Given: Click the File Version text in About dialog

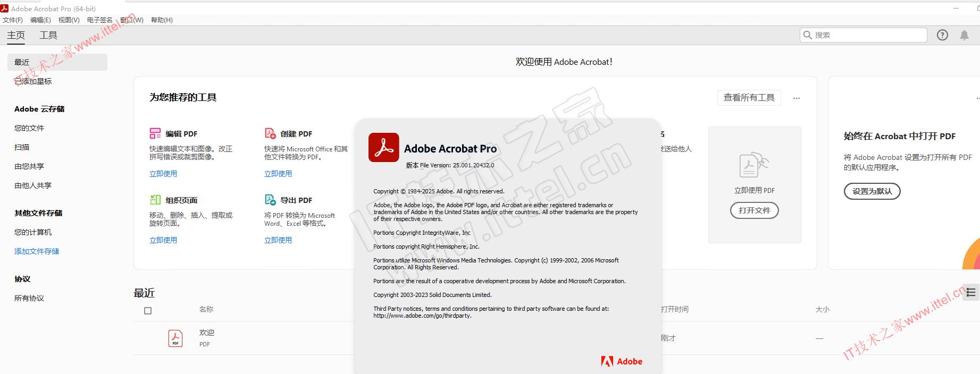Looking at the screenshot, I should (x=450, y=165).
